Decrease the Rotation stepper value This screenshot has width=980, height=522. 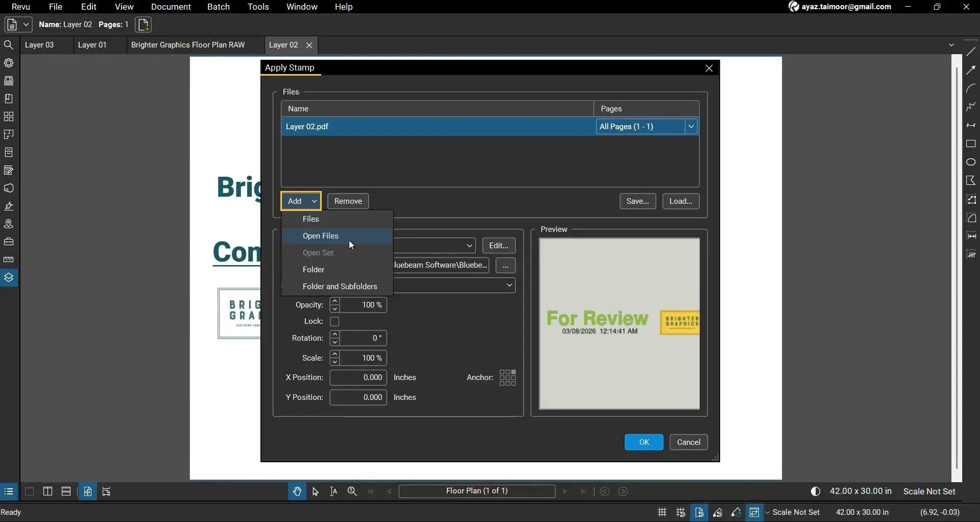pyautogui.click(x=335, y=342)
